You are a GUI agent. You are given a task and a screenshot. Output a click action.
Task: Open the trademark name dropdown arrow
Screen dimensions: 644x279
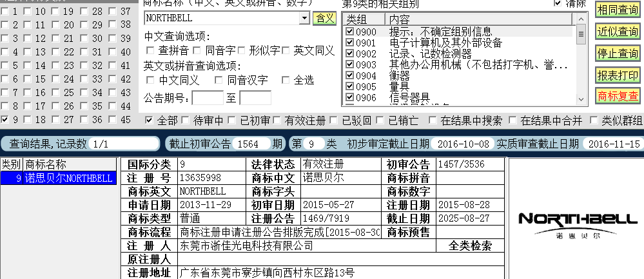(304, 18)
